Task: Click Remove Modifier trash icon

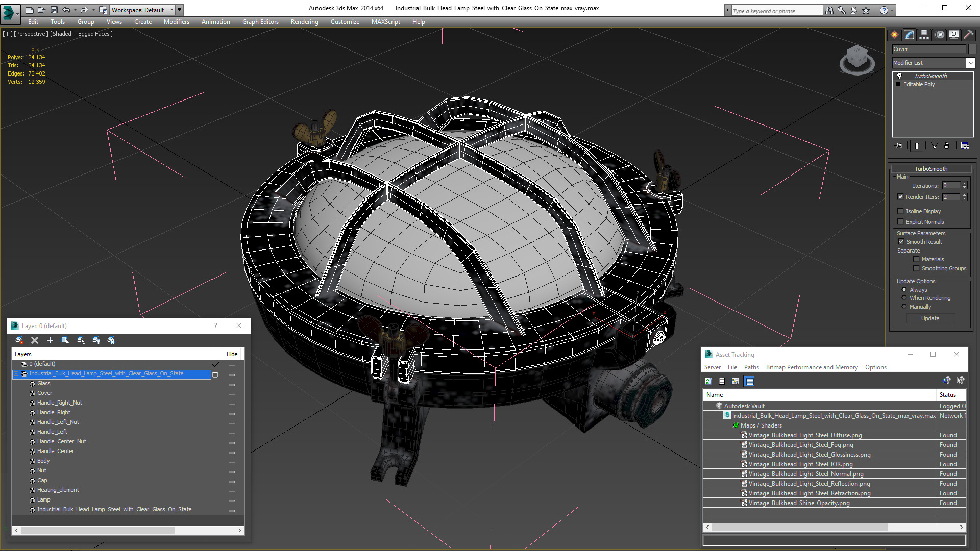Action: tap(947, 146)
